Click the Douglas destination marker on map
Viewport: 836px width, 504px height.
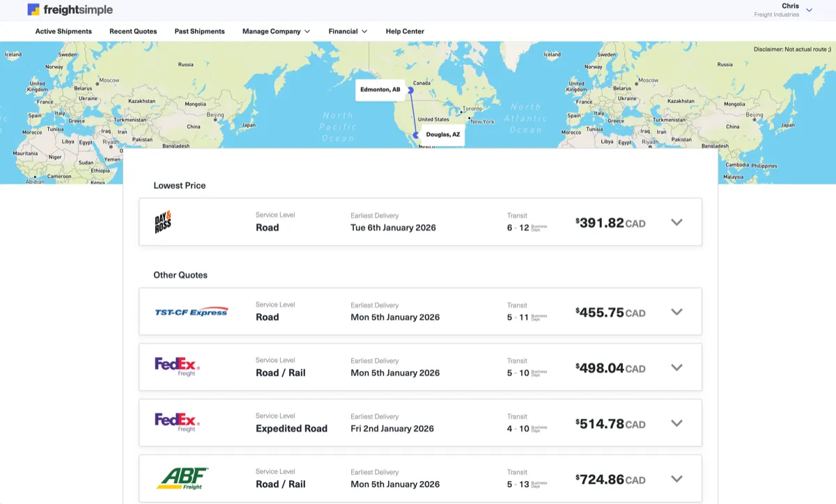(x=416, y=135)
